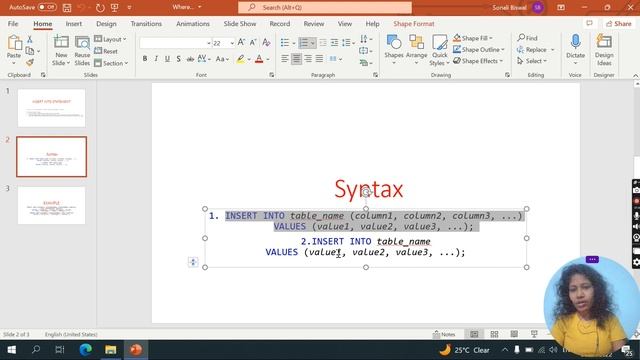Viewport: 640px width, 360px height.
Task: Open the Transitions tab
Action: point(146,24)
